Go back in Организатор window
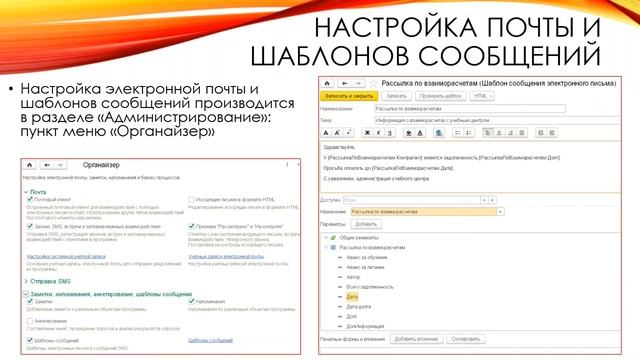Viewport: 640px width, 360px height. pyautogui.click(x=47, y=165)
